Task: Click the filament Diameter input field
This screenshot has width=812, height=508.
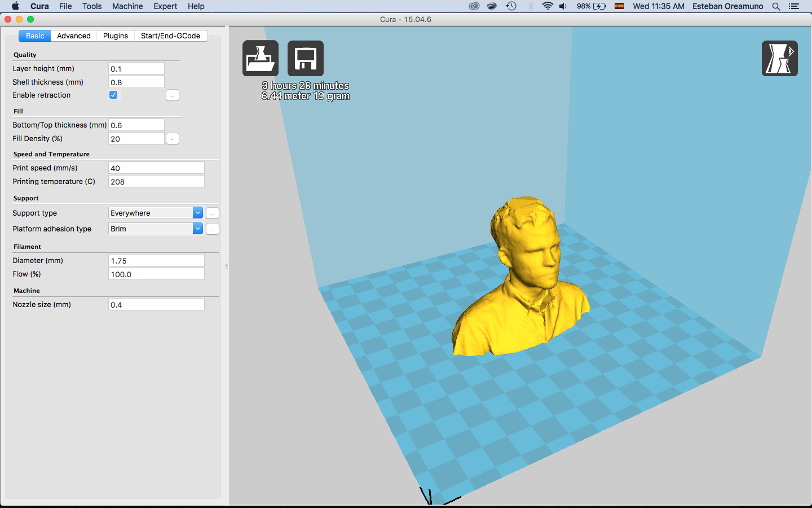Action: click(156, 260)
